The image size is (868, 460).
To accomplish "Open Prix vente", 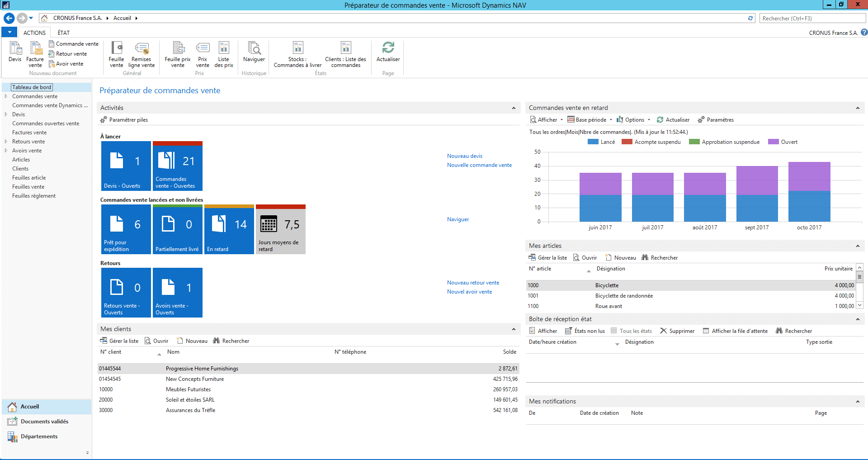I will click(x=203, y=54).
